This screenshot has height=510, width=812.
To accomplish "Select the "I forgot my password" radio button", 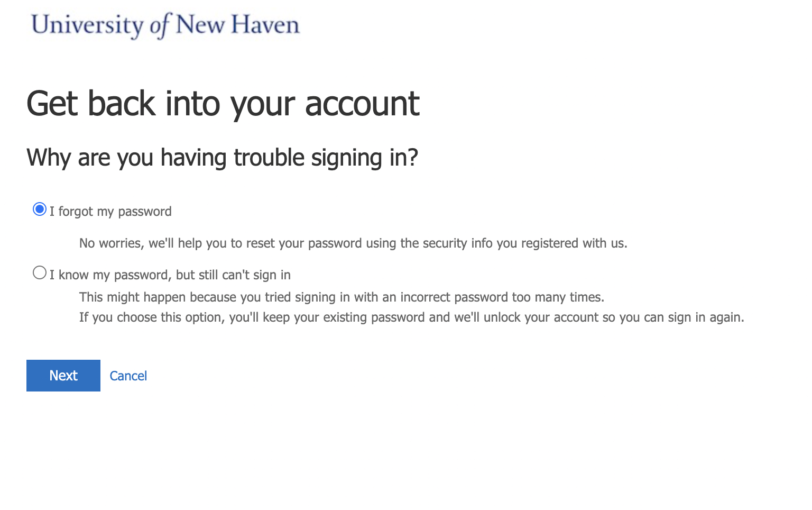I will (40, 210).
